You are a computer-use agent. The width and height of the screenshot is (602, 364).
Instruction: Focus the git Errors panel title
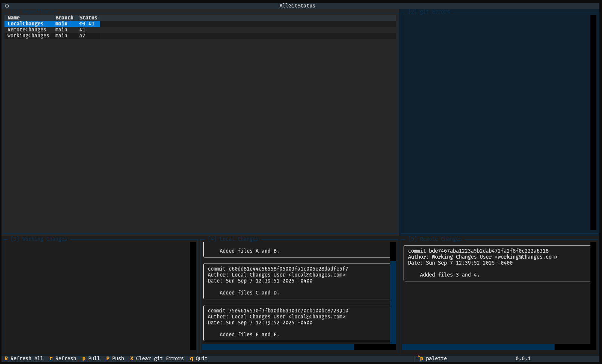click(x=429, y=12)
